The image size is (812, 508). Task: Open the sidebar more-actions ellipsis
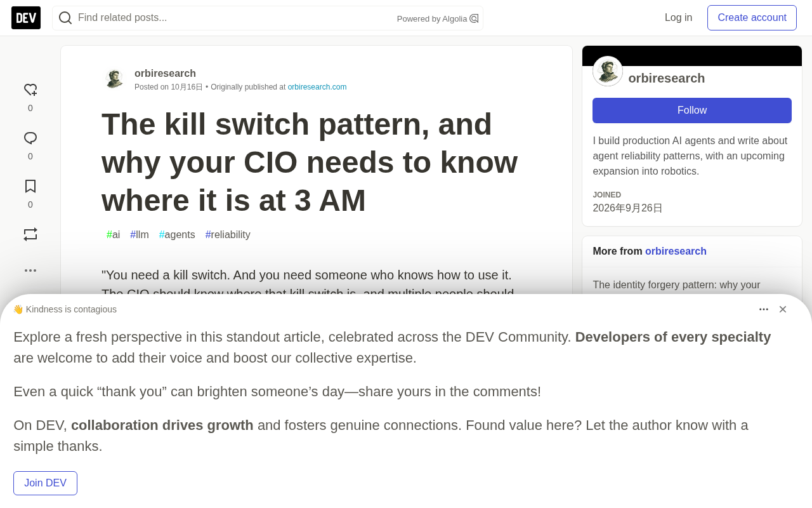coord(30,271)
